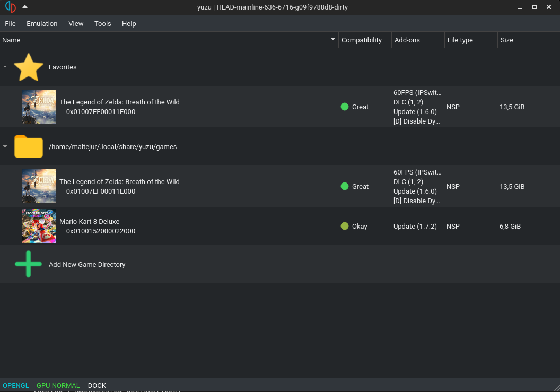Image resolution: width=560 pixels, height=392 pixels.
Task: Click Mario Kart's NSP file type cell
Action: tap(453, 226)
